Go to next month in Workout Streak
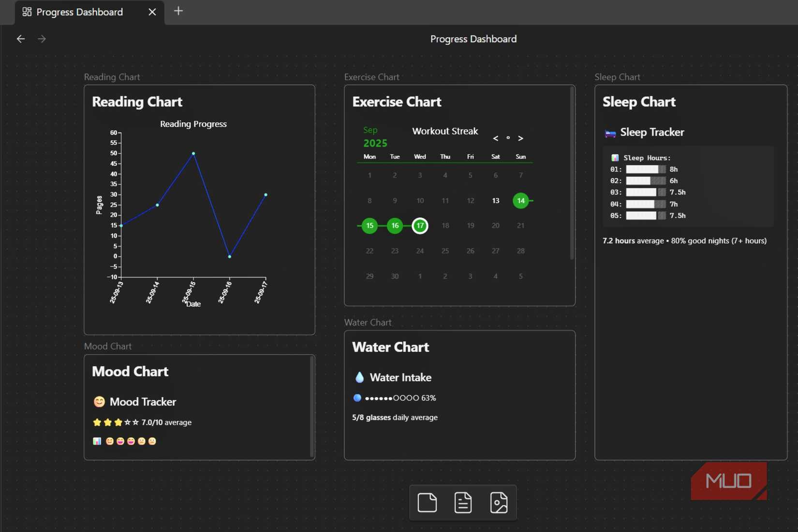The width and height of the screenshot is (798, 532). coord(520,138)
